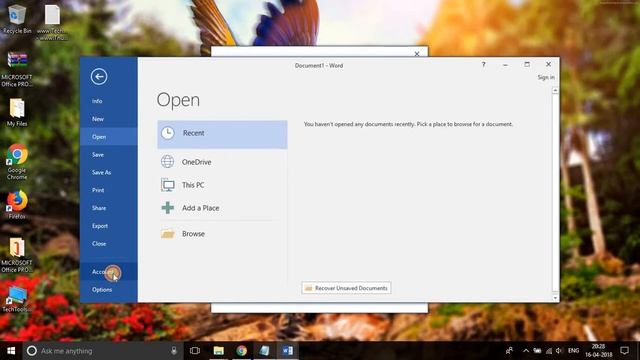Choose Save from the sidebar
This screenshot has width=640, height=360.
point(109,155)
